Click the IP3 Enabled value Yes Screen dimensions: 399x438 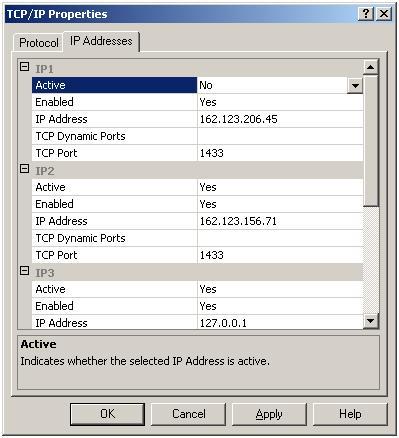(x=208, y=306)
